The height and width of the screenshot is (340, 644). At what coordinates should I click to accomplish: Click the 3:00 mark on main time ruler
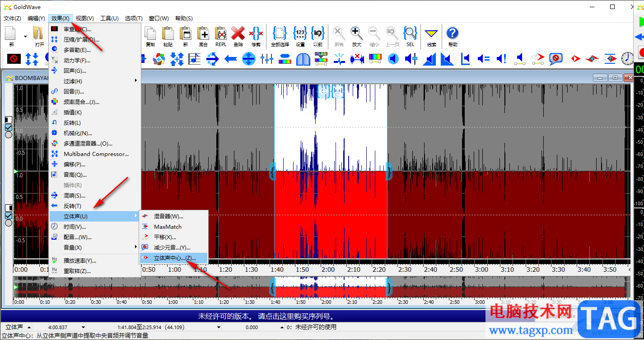click(x=481, y=269)
